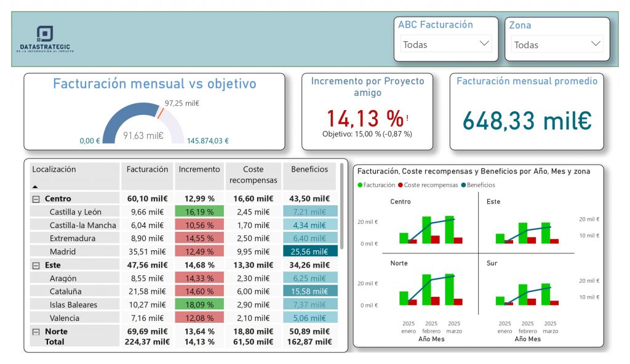
Task: Click Islas Baleares increment cell 18,09 %
Action: pos(199,305)
